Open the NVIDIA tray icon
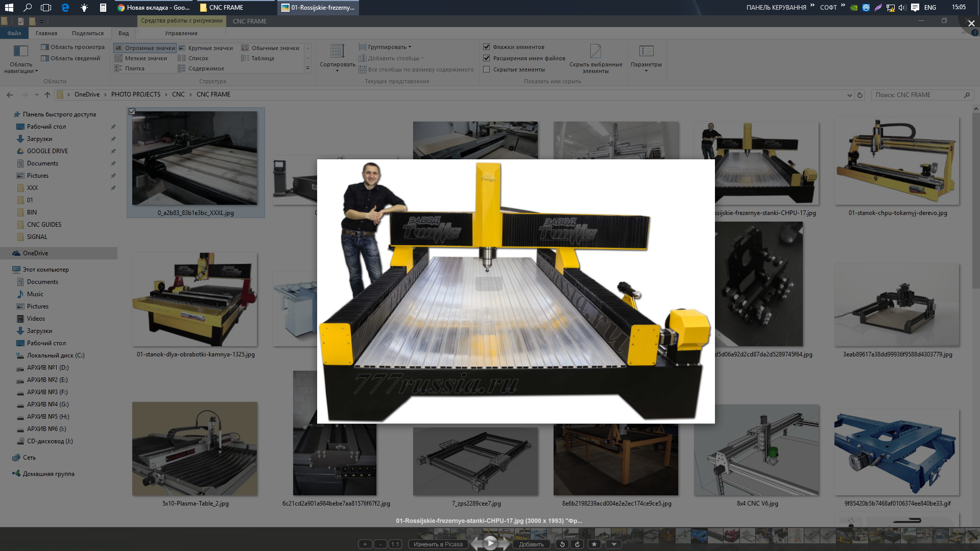The width and height of the screenshot is (980, 551). point(854,7)
